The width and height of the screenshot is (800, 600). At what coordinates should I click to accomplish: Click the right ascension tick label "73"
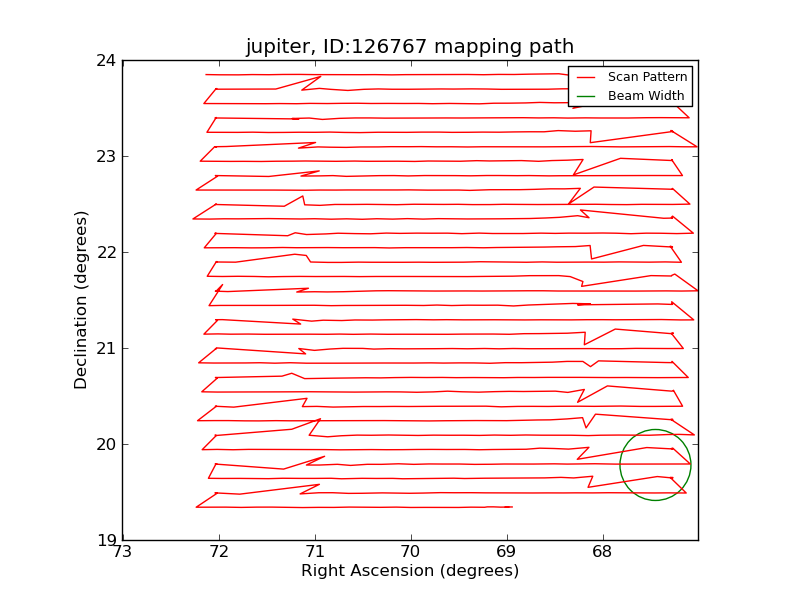pos(122,552)
